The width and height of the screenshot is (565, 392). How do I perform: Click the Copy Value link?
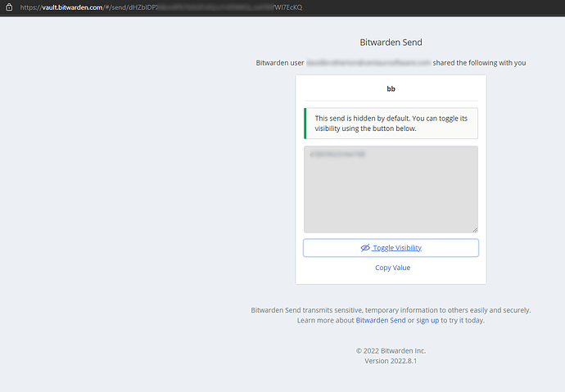[x=392, y=268]
